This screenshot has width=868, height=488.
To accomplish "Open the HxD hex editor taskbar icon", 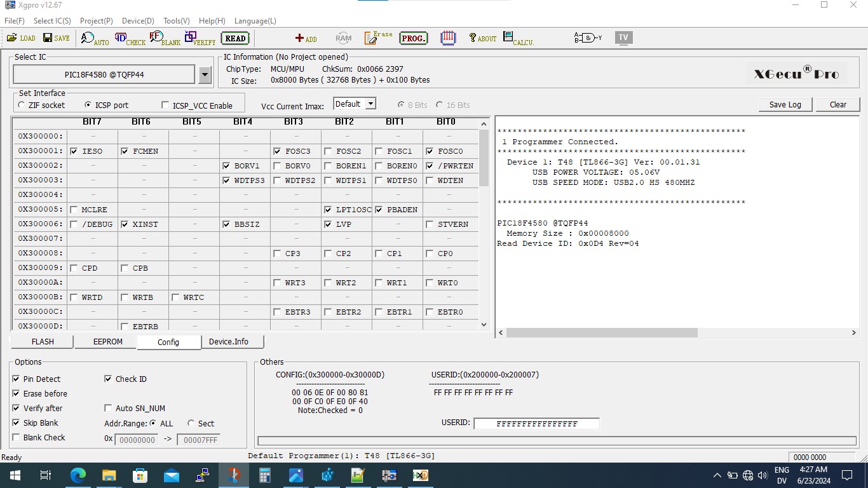I will [x=420, y=475].
